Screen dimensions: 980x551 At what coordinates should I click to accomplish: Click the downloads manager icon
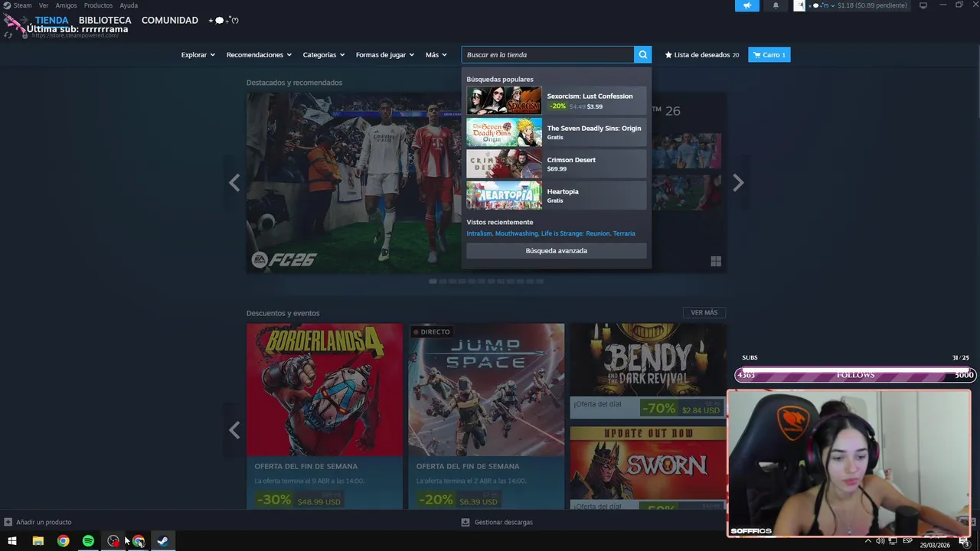pos(465,522)
